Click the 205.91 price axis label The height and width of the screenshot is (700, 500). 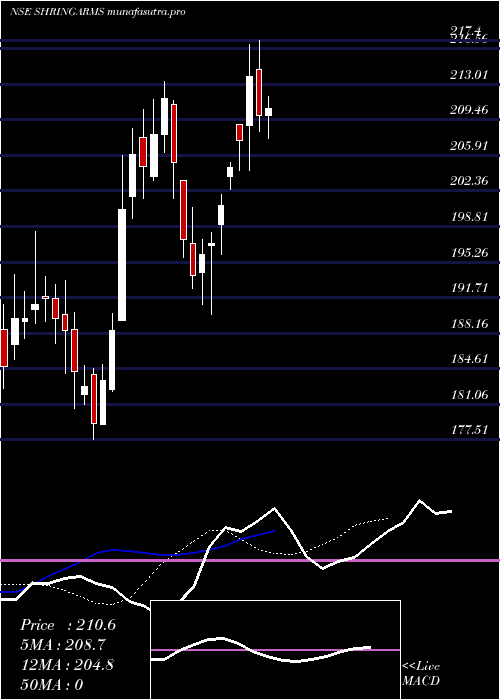pyautogui.click(x=469, y=145)
